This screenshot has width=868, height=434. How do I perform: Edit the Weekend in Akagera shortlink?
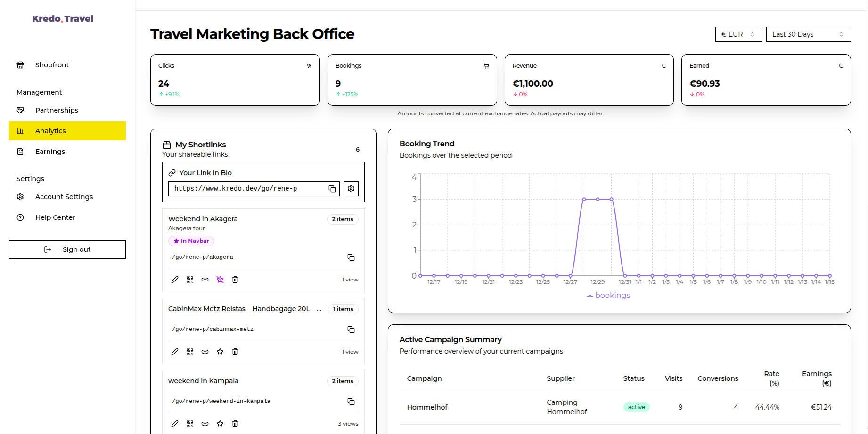pos(175,280)
